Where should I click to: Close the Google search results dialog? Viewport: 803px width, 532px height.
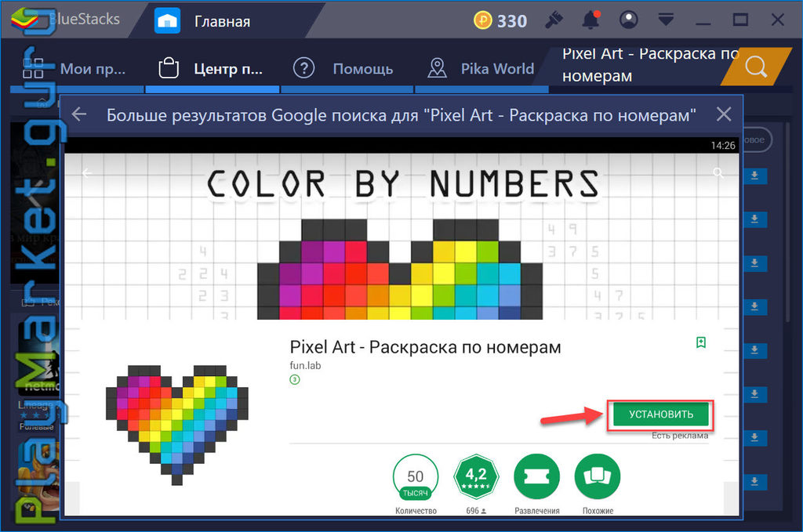tap(724, 114)
